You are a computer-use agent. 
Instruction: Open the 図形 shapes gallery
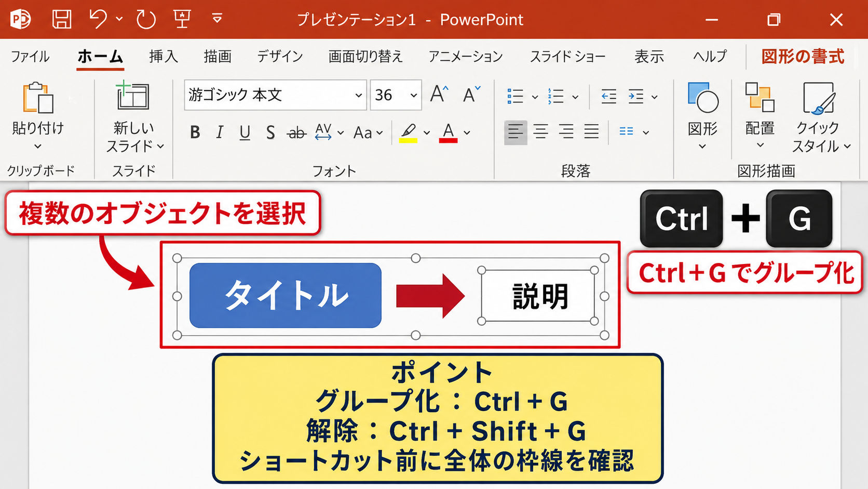[702, 116]
